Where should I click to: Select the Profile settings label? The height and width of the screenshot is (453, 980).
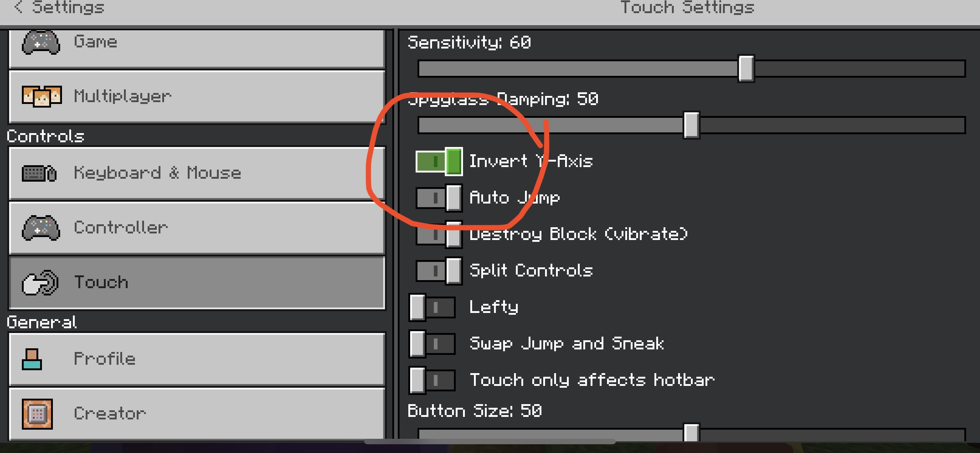pos(105,359)
